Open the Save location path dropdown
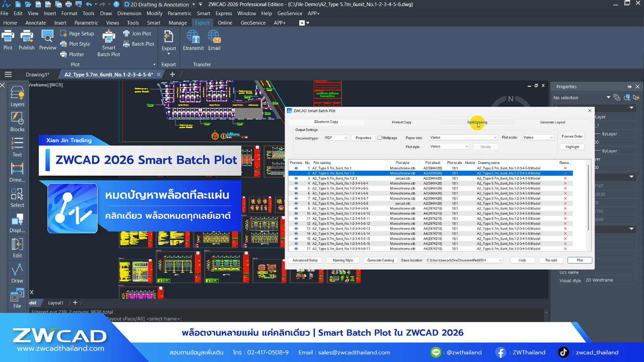Screen dimensions: 644x362 464,260
